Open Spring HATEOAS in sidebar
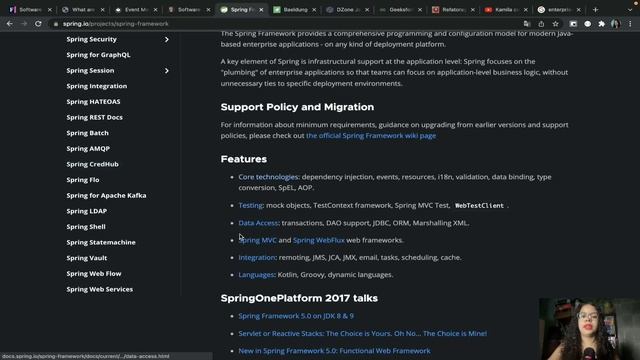Screen dimensions: 640x360 93,102
